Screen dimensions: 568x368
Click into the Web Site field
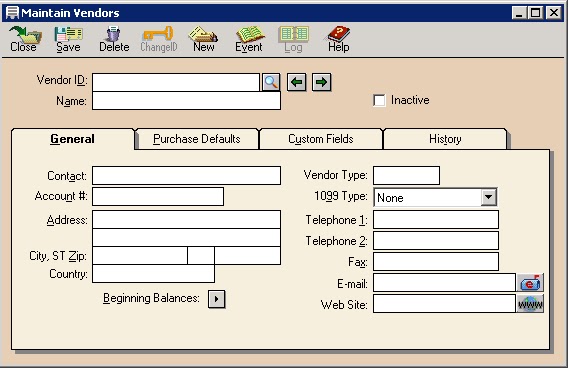(x=444, y=304)
